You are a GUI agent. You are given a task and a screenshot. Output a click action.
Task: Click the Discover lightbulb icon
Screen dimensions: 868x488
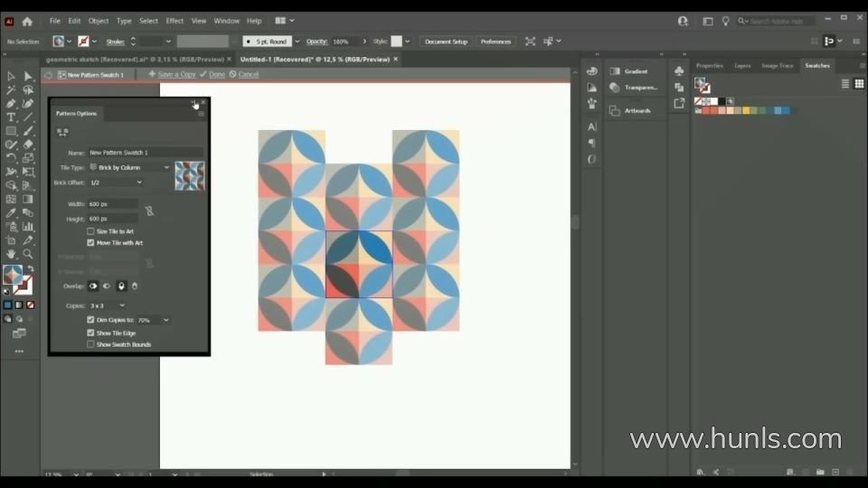pyautogui.click(x=725, y=21)
